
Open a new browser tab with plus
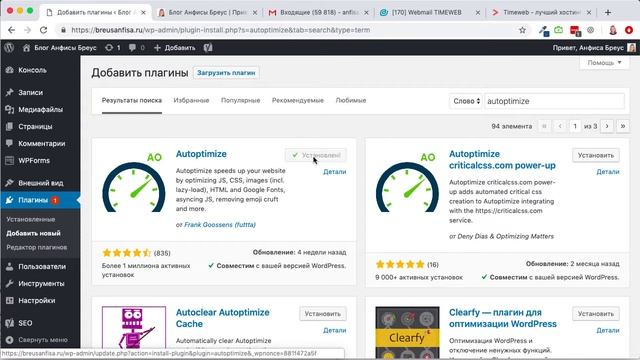[x=608, y=13]
